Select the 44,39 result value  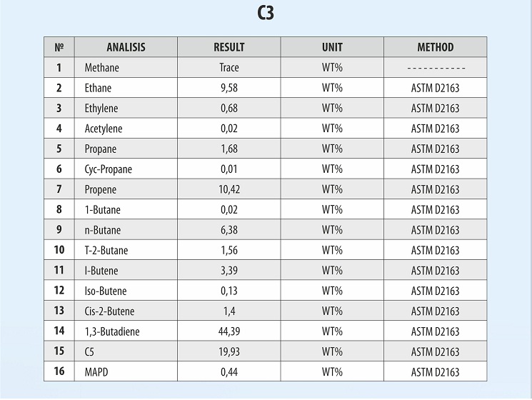pyautogui.click(x=229, y=331)
